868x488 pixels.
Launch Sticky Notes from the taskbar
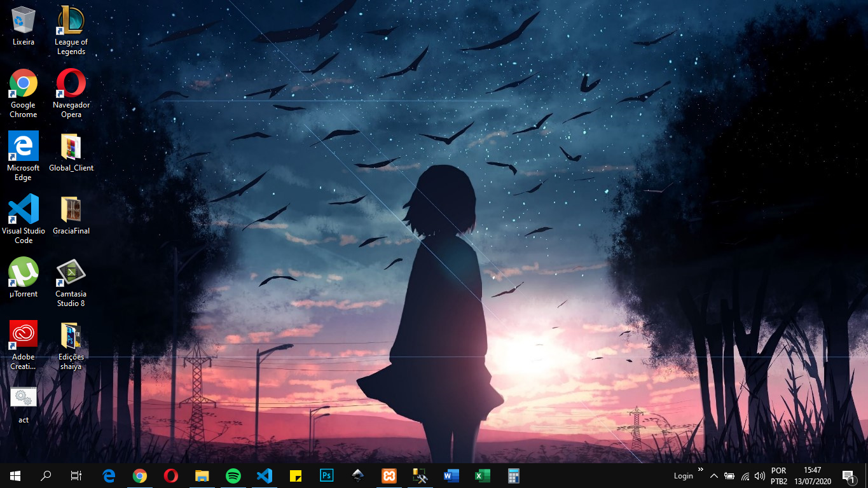(x=296, y=475)
